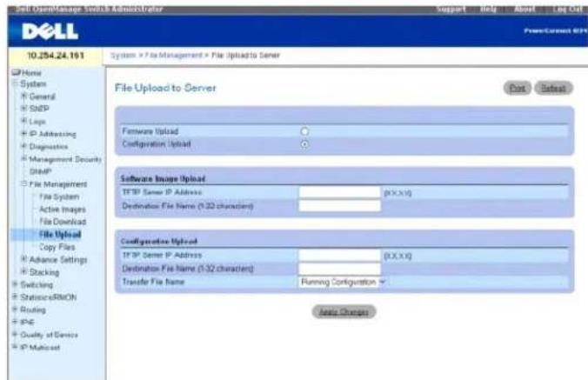
Task: Expand the IP Multicast tree node
Action: coord(15,347)
